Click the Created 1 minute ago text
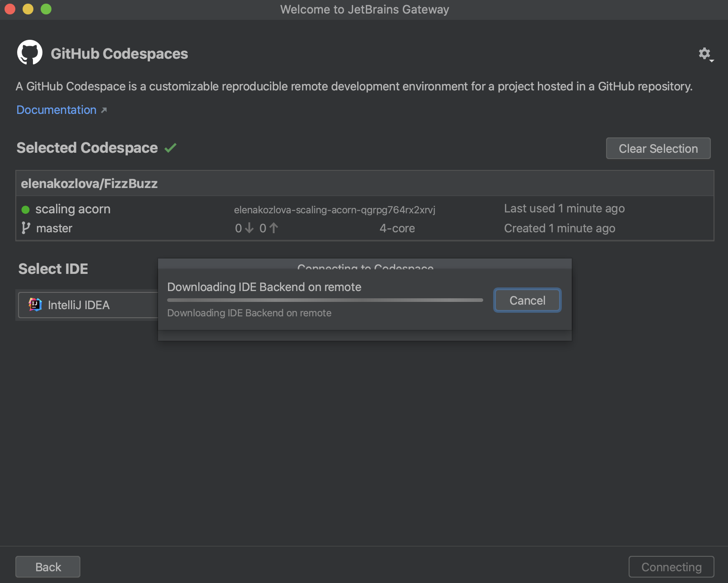This screenshot has height=583, width=728. tap(560, 228)
